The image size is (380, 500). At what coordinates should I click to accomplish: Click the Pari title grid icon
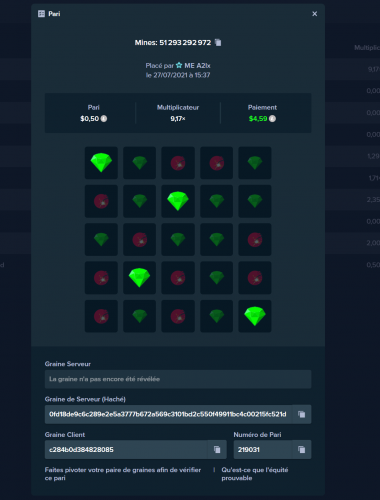click(x=41, y=14)
